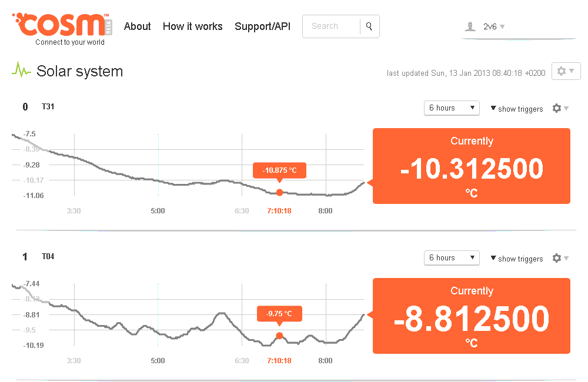Toggle show triggers for T04

pyautogui.click(x=516, y=259)
